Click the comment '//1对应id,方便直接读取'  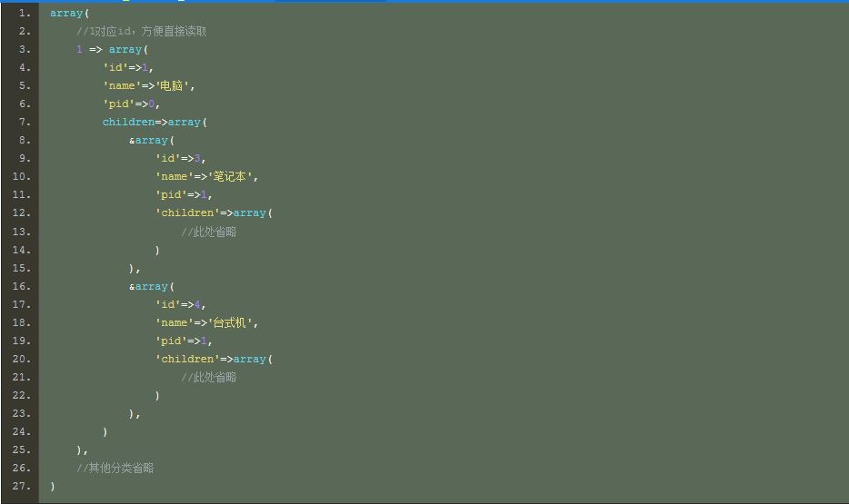point(141,31)
